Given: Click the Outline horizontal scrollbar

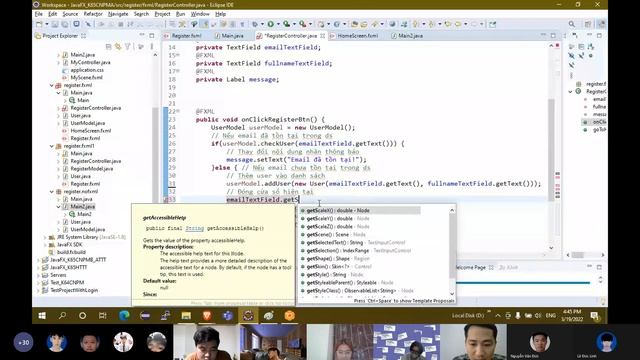Looking at the screenshot, I should pos(577,255).
